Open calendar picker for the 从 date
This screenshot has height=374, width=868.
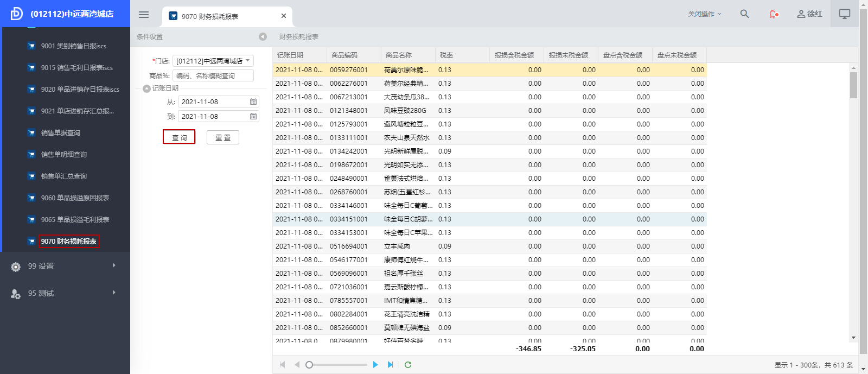(253, 102)
